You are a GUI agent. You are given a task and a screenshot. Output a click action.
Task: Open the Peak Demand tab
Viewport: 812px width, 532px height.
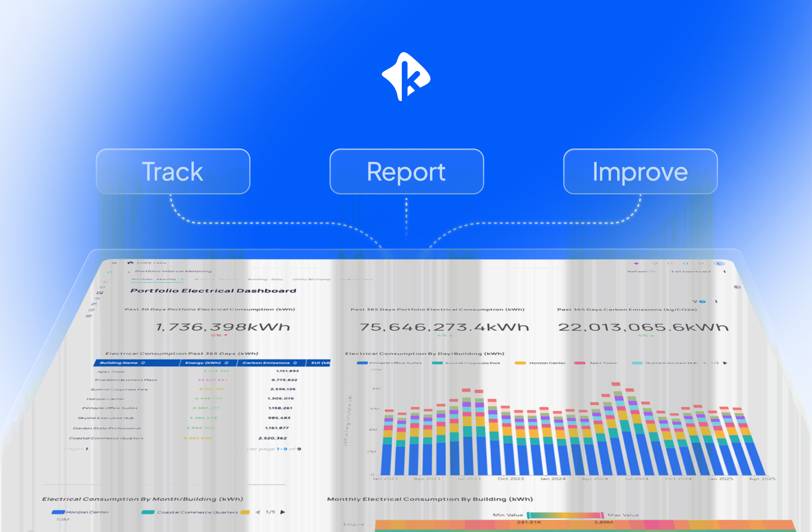pos(356,279)
